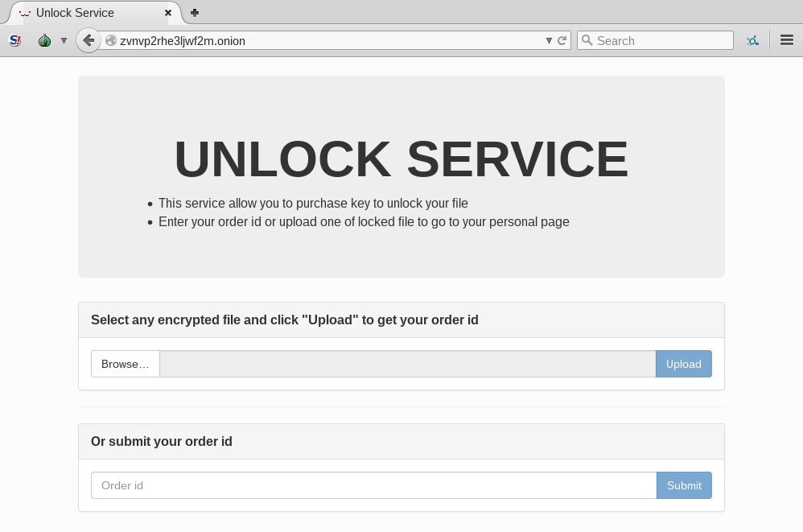The image size is (803, 532).
Task: Click the empty file name field
Action: 407,364
